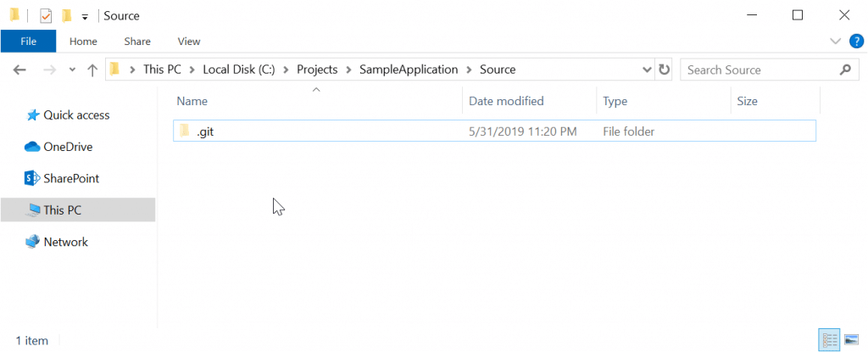This screenshot has height=352, width=868.
Task: Expand the recent locations dropdown arrow
Action: pyautogui.click(x=72, y=70)
